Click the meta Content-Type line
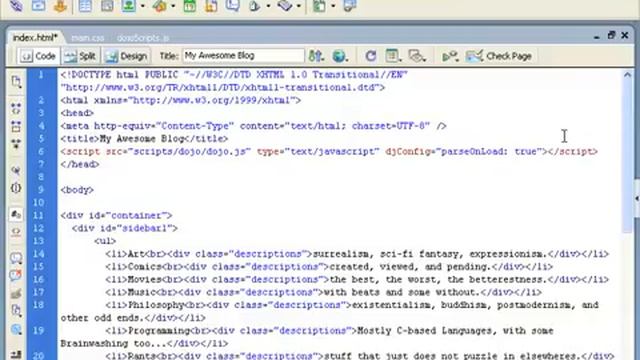The width and height of the screenshot is (640, 360). (x=253, y=126)
